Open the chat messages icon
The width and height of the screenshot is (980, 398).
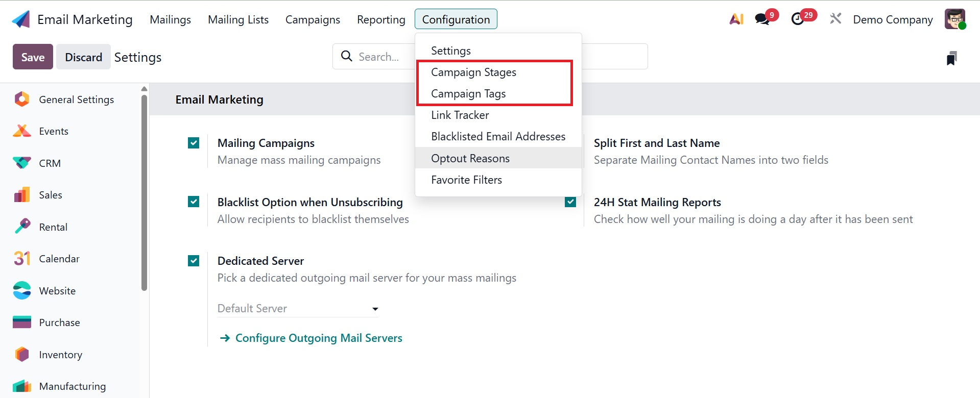tap(762, 19)
